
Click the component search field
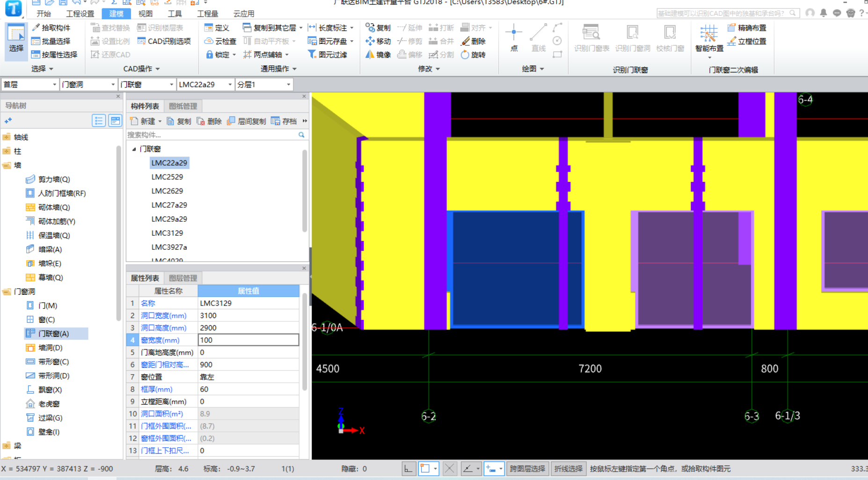pos(212,135)
